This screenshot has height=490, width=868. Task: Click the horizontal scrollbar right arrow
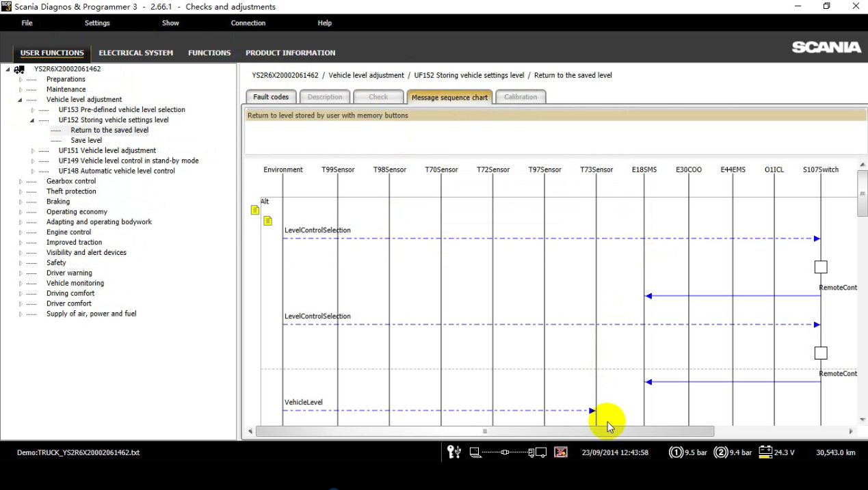pos(851,431)
